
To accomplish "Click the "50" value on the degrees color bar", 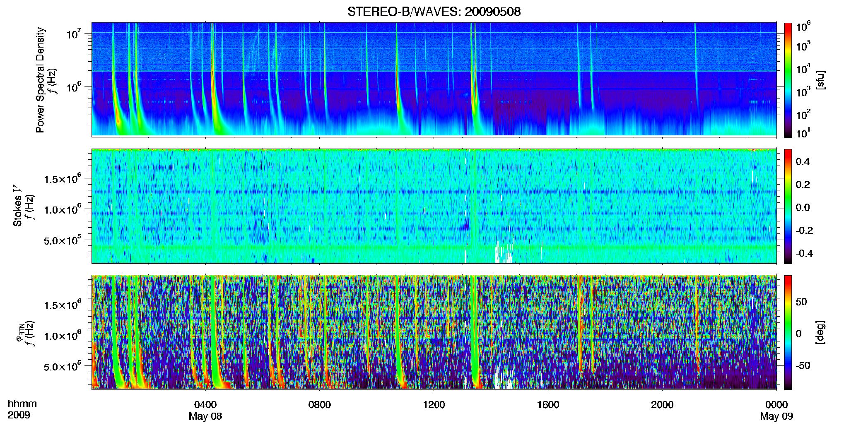I will [x=802, y=302].
